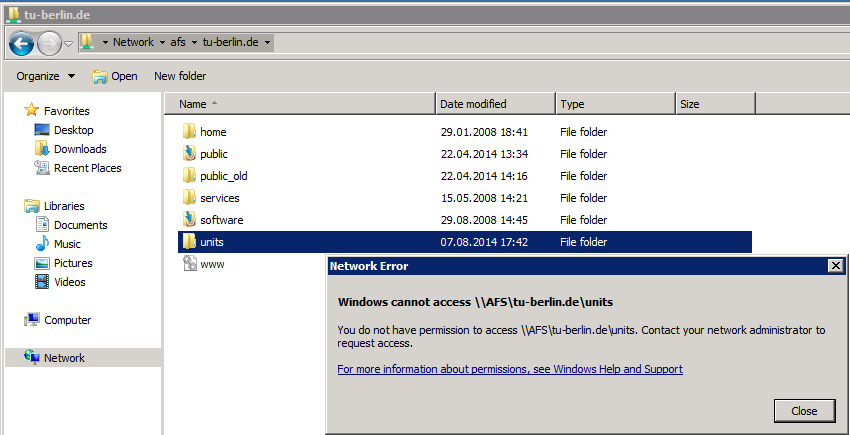
Task: Open dropdown arrow after tu-berlin.de breadcrumb
Action: (267, 42)
